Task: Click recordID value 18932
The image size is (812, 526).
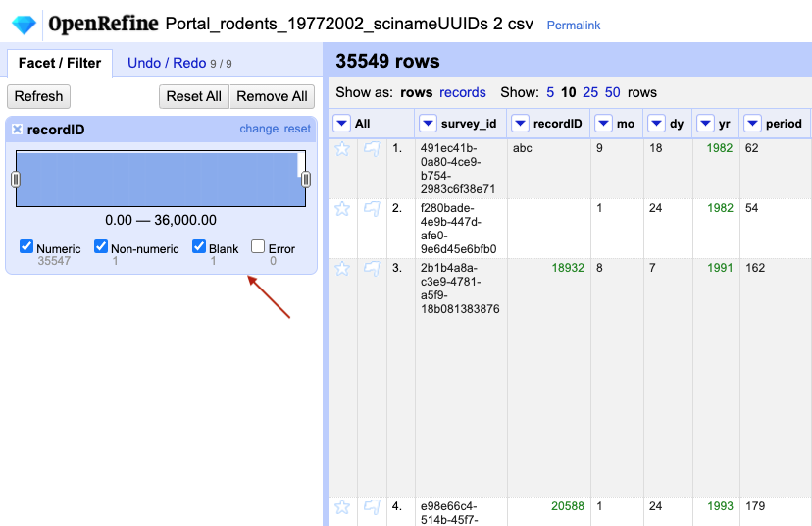Action: tap(568, 268)
